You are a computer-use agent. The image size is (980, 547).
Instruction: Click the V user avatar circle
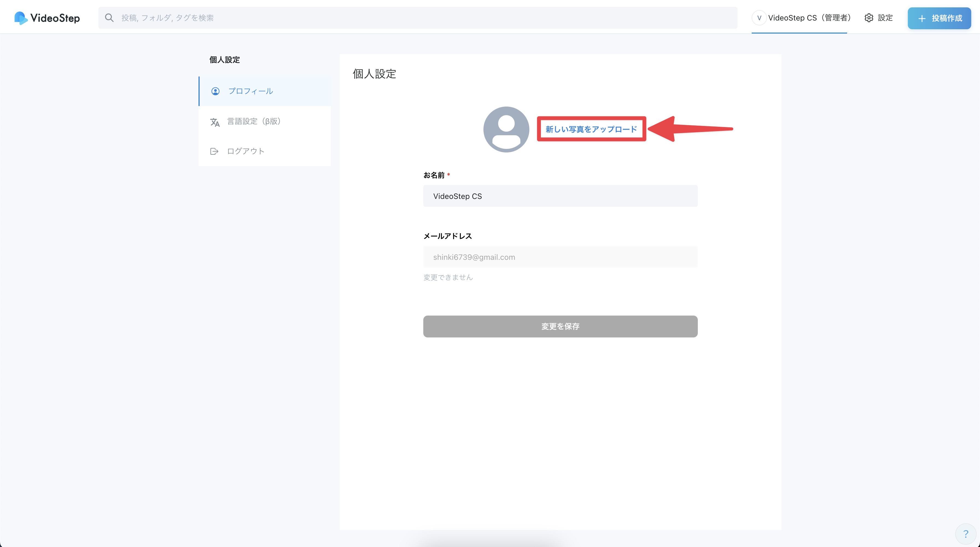point(759,18)
